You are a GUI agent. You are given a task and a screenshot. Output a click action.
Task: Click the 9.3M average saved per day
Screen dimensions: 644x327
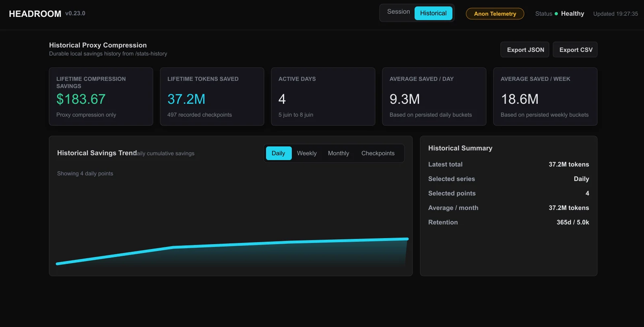click(x=405, y=99)
